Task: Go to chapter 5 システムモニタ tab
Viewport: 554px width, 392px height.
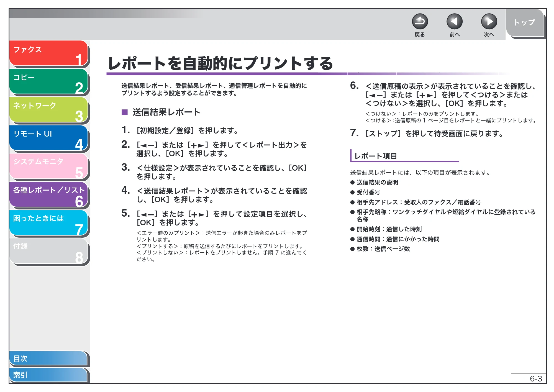Action: click(49, 166)
